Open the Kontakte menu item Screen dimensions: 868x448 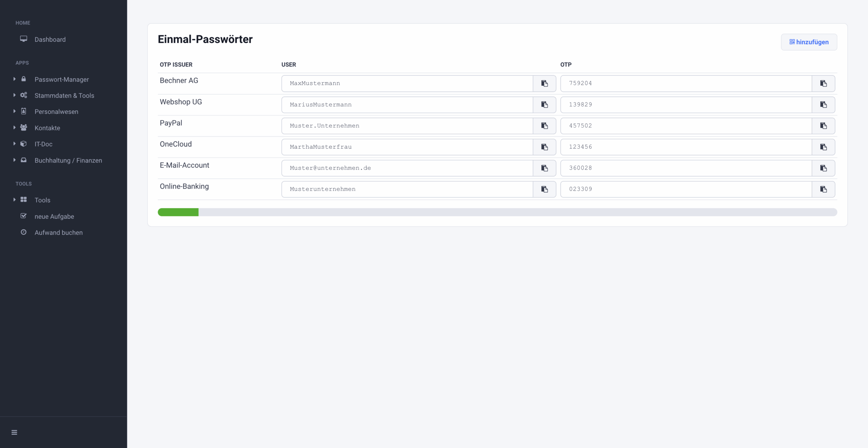point(47,128)
